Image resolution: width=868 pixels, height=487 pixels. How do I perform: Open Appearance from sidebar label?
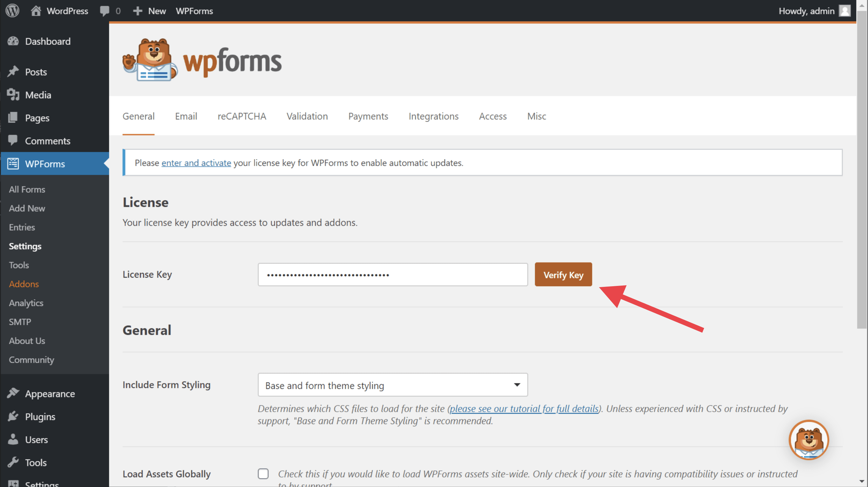(50, 394)
